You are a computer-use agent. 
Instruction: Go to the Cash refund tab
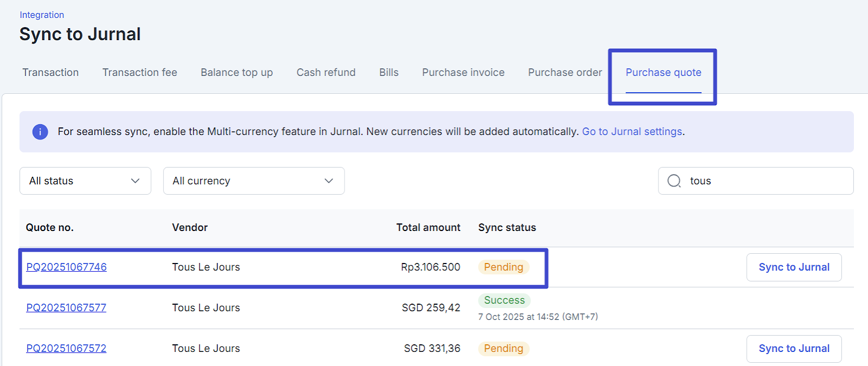tap(326, 73)
